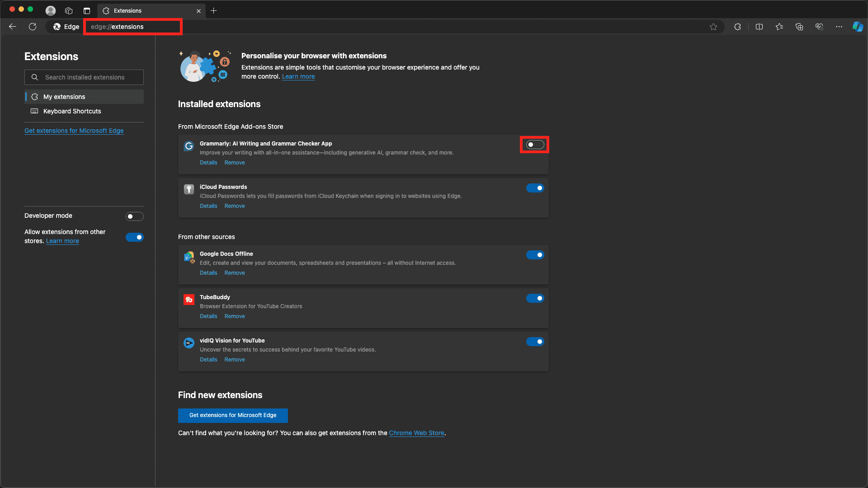Viewport: 868px width, 488px height.
Task: Click Remove link for TubeBuddy extension
Action: (234, 316)
